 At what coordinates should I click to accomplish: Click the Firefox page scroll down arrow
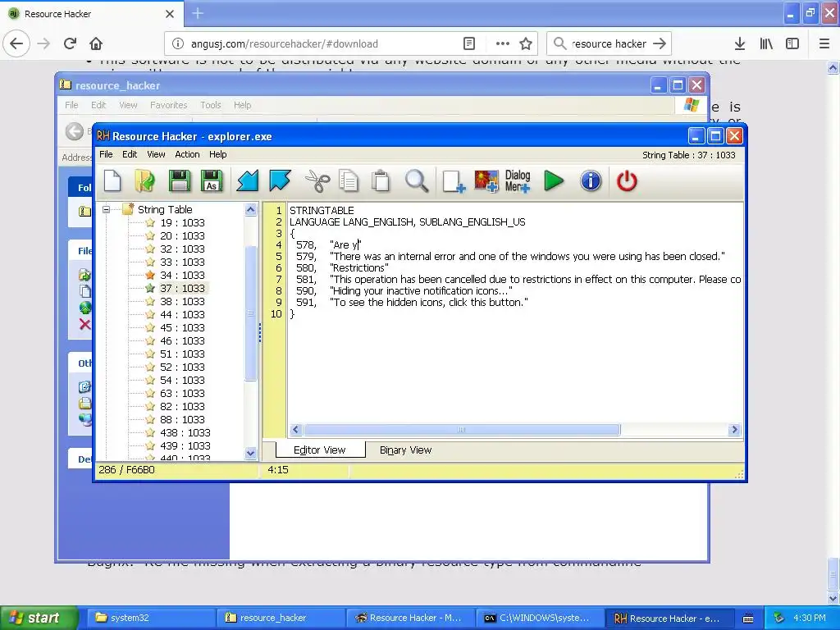pyautogui.click(x=833, y=598)
